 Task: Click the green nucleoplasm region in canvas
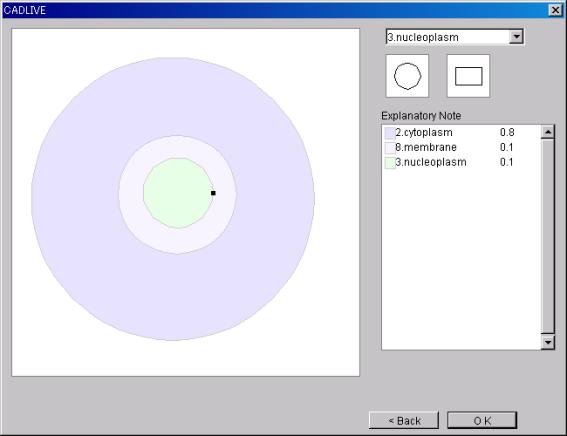pyautogui.click(x=178, y=193)
